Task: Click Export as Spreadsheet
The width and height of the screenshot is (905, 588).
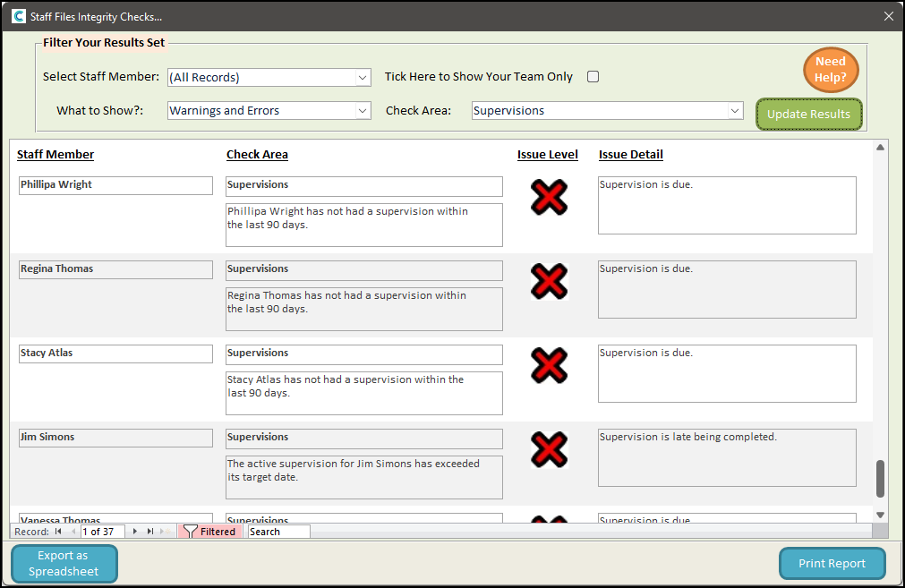Action: pos(64,564)
